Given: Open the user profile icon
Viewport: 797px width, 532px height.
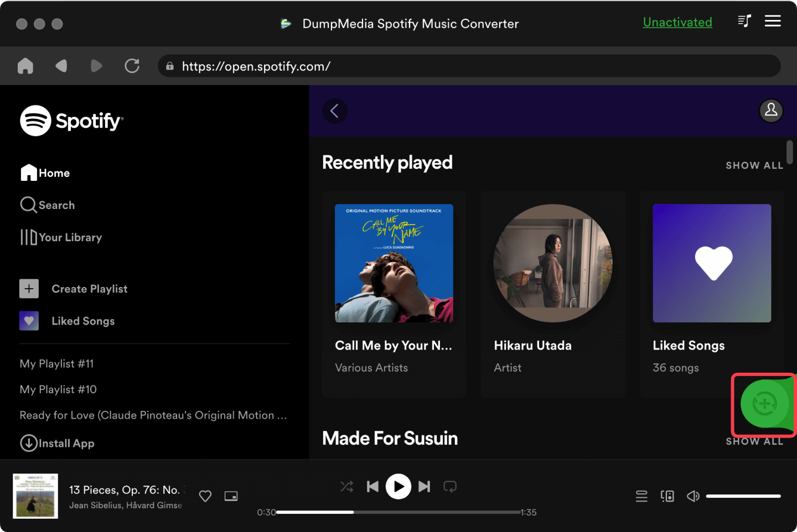Looking at the screenshot, I should [771, 111].
